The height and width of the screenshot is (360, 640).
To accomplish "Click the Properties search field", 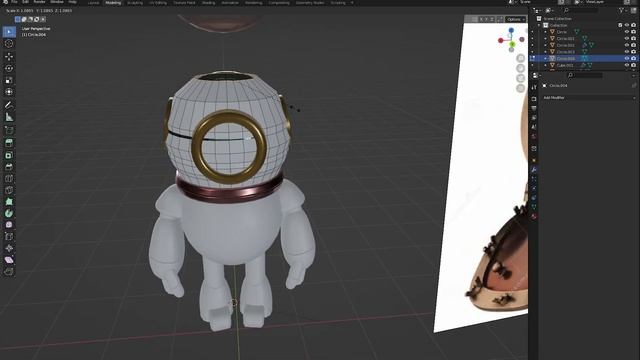I will coord(585,76).
